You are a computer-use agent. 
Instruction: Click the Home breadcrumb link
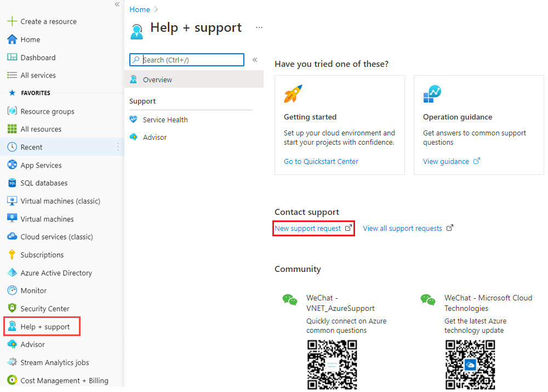(139, 9)
